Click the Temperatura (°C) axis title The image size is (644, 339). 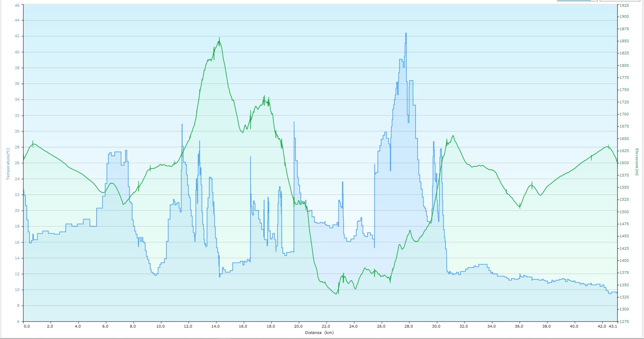(x=8, y=164)
